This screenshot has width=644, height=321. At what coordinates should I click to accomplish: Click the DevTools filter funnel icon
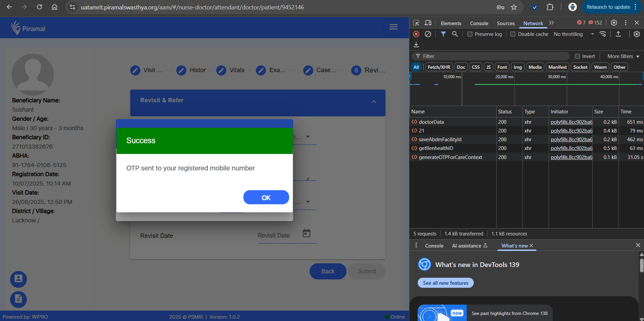[x=443, y=34]
